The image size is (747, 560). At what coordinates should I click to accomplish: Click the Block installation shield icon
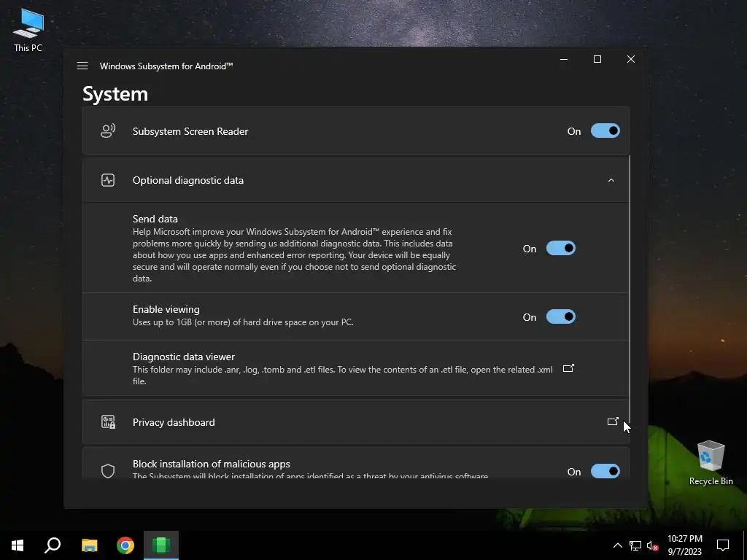[x=108, y=471]
